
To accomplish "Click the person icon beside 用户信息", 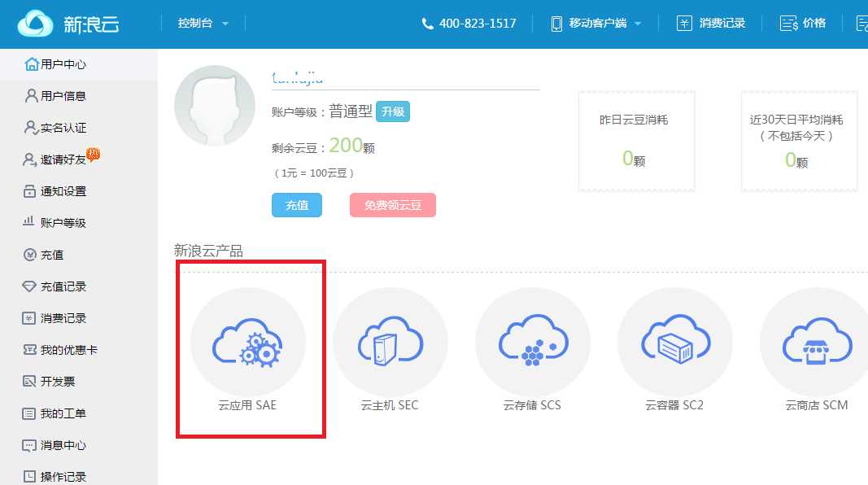I will coord(32,96).
